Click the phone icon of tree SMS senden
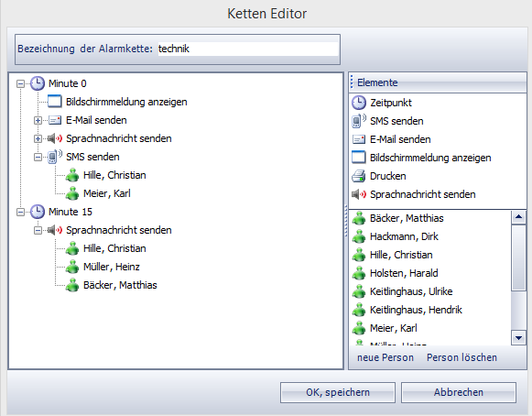Screen dimensions: 532x416 coord(55,157)
